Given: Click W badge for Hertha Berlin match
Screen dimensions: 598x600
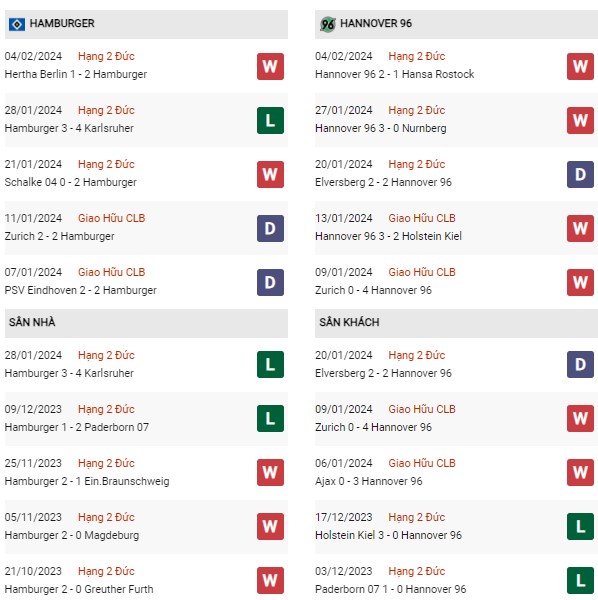Looking at the screenshot, I should coord(270,67).
